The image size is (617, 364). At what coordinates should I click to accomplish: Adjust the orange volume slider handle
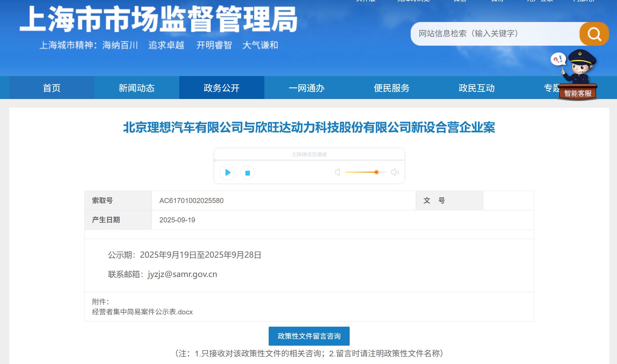coord(376,172)
